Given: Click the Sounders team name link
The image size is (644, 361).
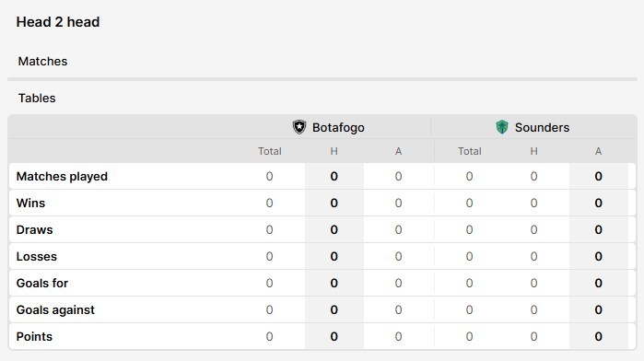Looking at the screenshot, I should 542,128.
